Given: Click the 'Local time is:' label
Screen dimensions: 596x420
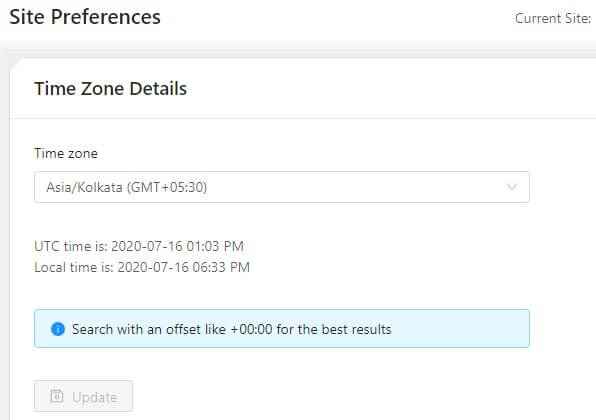Looking at the screenshot, I should click(74, 267).
